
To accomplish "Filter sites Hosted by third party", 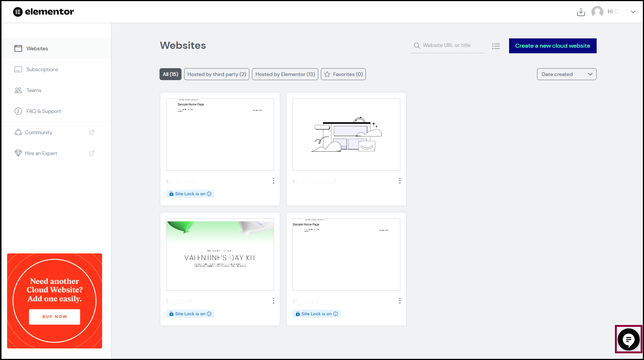I will click(x=217, y=74).
